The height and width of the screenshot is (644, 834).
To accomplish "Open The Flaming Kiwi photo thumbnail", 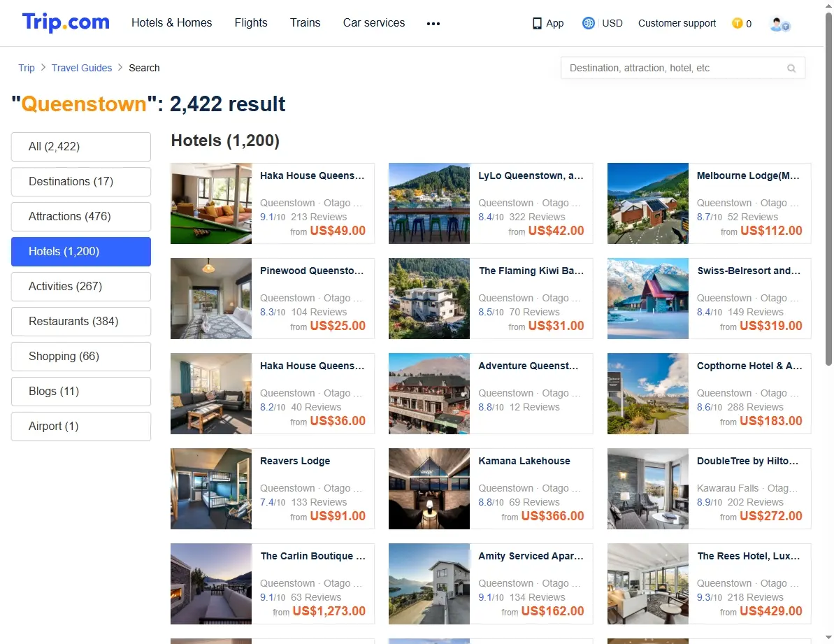I will (429, 299).
